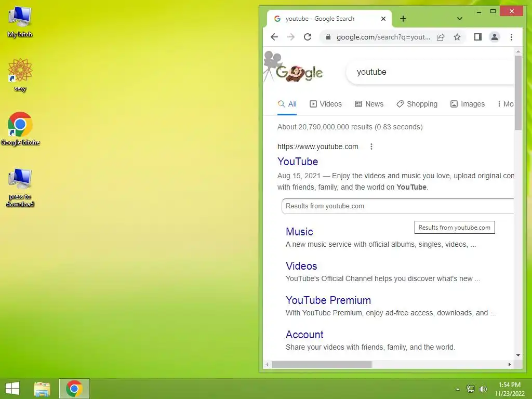Click the 'With YouTube Premium, enjoy ad-free' text
Viewport: 532px width, 399px height.
[391, 313]
